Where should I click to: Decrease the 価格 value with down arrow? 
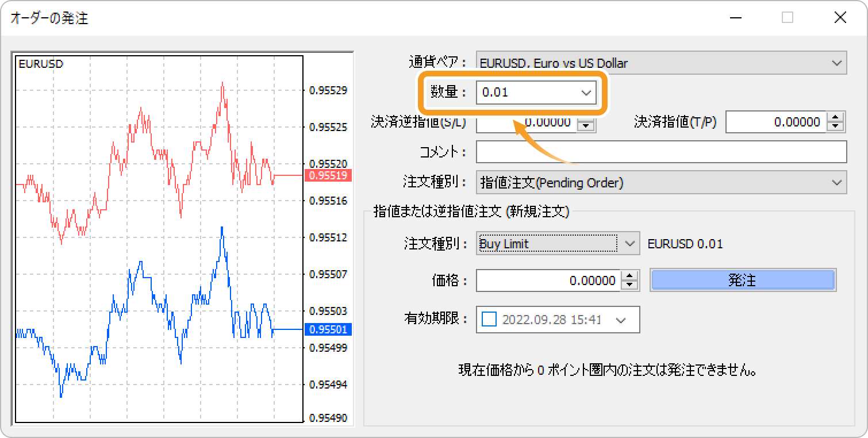(631, 286)
